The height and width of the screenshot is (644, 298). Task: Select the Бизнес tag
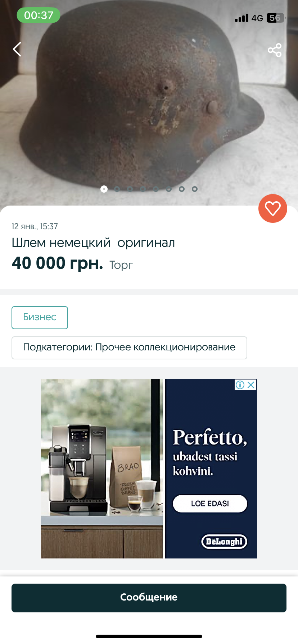point(40,318)
